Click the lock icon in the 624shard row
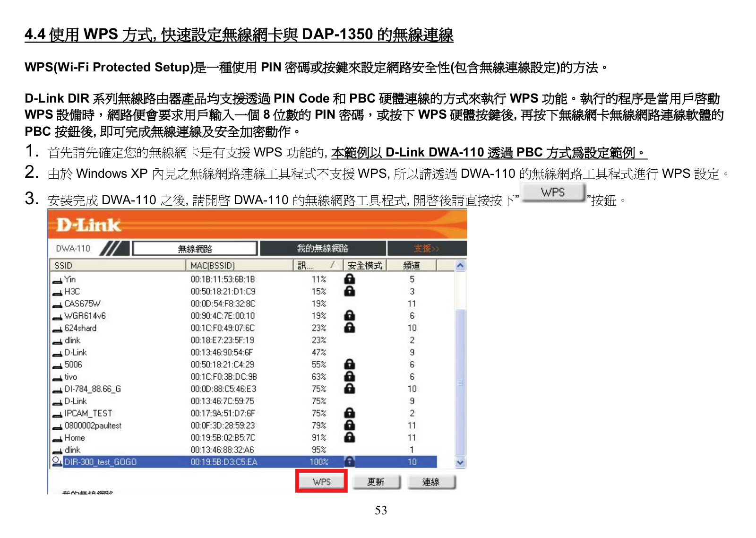The height and width of the screenshot is (538, 756). coord(350,328)
